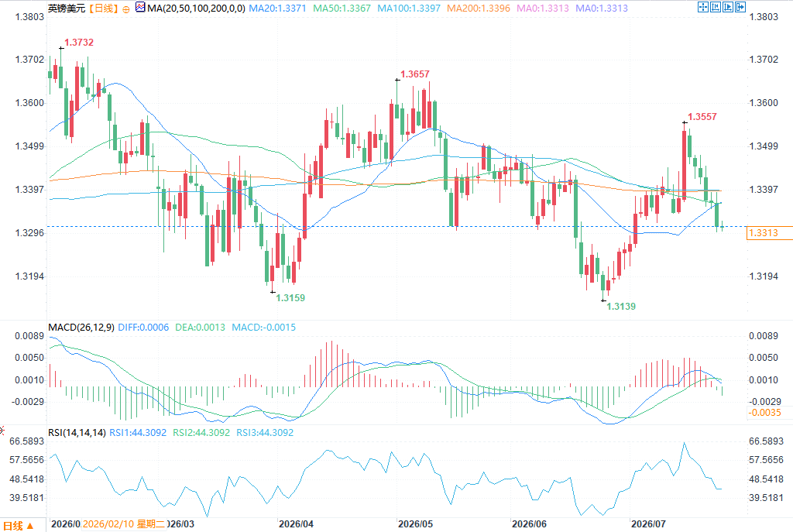Screen dimensions: 793x532
Task: Select the MACD(26,12,9) indicator label
Action: 81,328
